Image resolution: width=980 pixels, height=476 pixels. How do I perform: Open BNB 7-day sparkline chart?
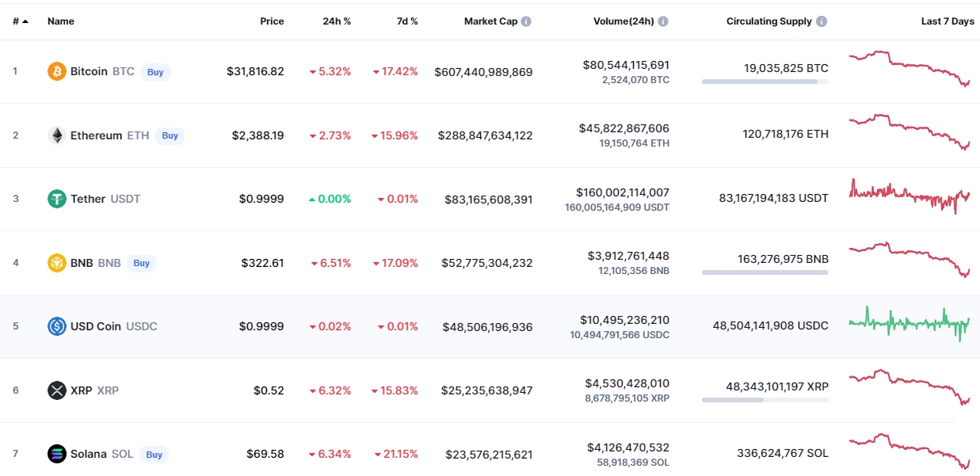point(909,260)
